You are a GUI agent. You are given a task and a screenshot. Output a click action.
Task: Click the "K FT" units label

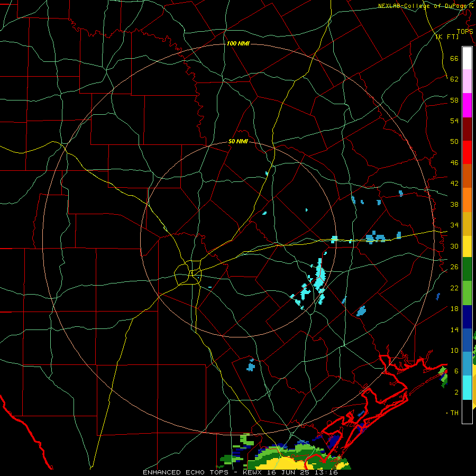click(447, 36)
